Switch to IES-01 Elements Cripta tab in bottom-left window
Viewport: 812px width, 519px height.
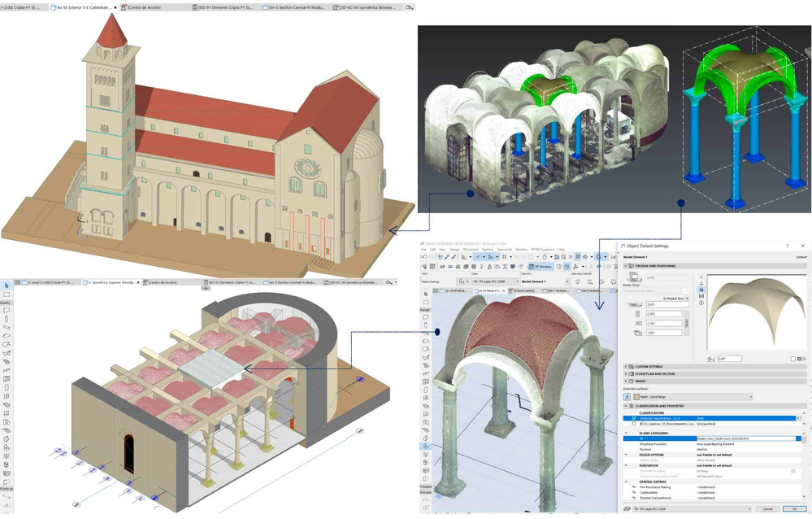229,282
